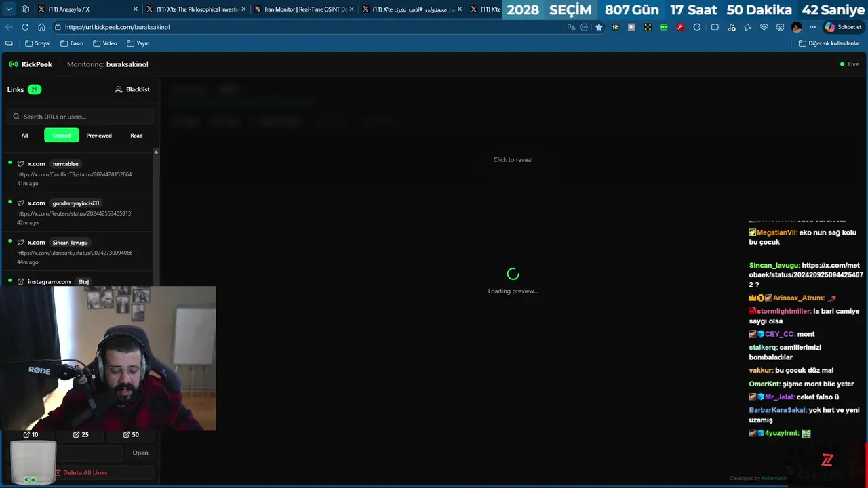868x488 pixels.
Task: Go to browser home icon
Action: pyautogui.click(x=41, y=27)
